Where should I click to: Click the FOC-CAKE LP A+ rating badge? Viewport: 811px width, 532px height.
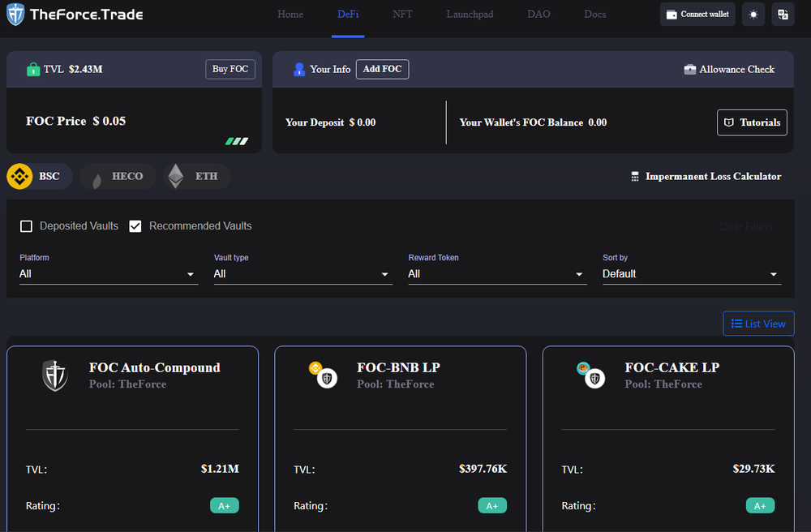(x=761, y=505)
